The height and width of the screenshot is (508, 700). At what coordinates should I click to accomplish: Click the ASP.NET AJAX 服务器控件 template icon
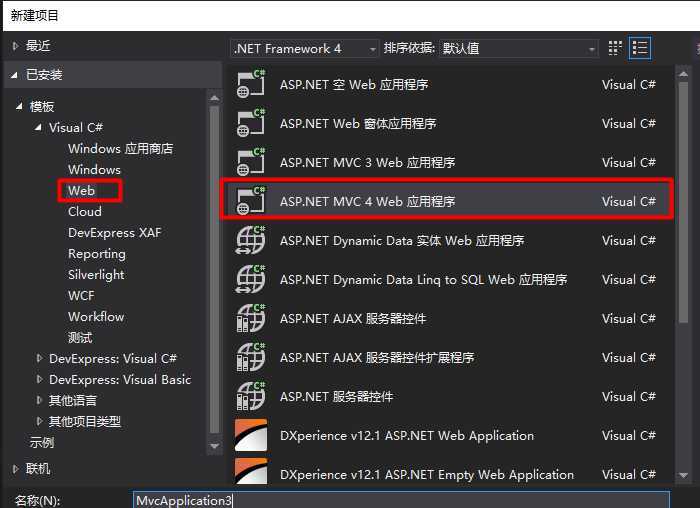click(x=250, y=318)
